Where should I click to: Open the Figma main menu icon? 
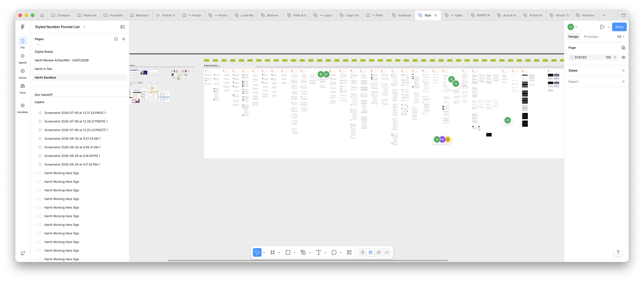pos(23,27)
